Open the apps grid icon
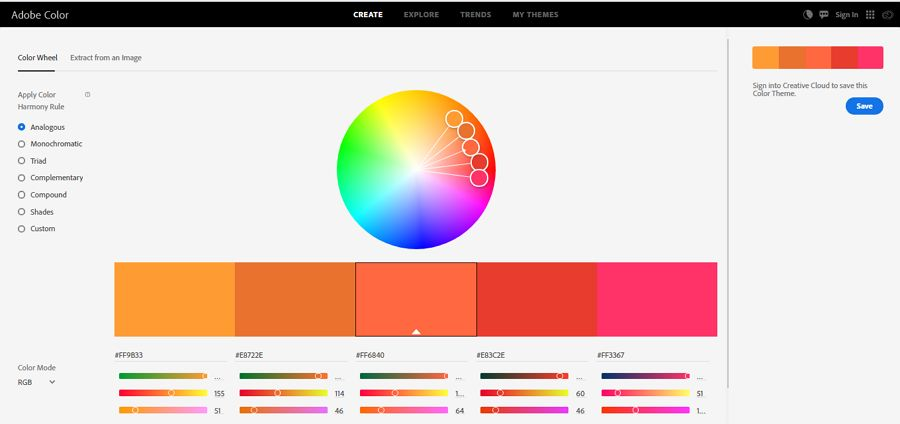Viewport: 900px width, 424px height. click(870, 15)
